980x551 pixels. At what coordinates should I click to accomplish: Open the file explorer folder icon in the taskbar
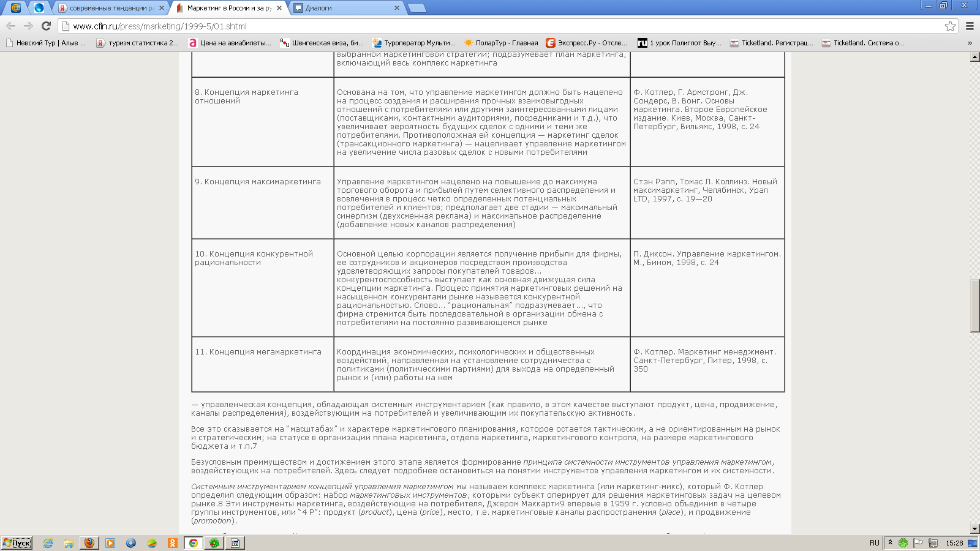click(69, 543)
